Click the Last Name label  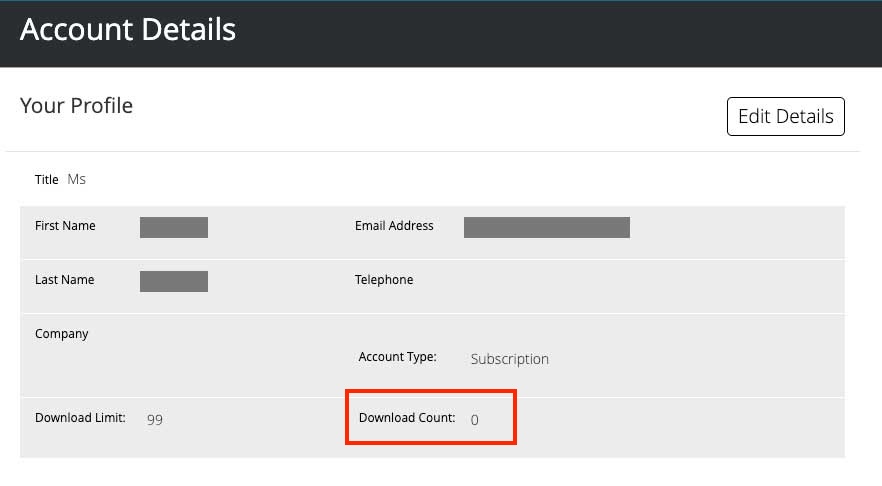click(64, 280)
